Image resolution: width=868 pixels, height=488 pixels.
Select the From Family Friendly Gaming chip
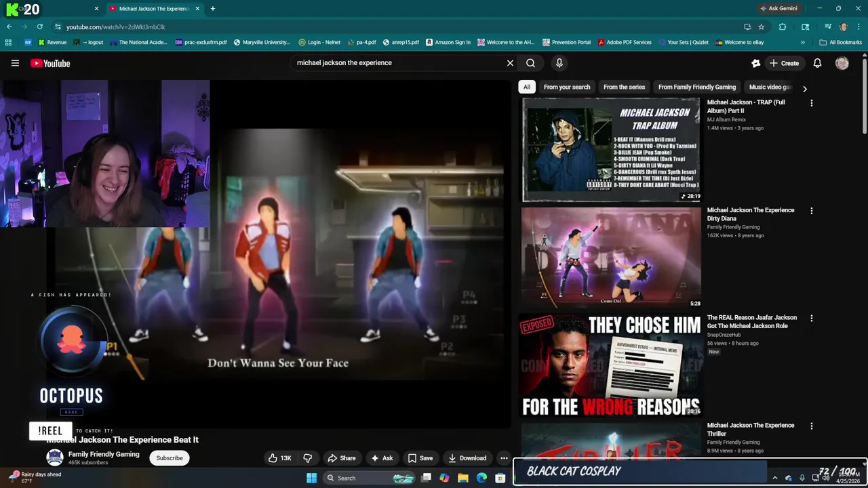(x=697, y=87)
